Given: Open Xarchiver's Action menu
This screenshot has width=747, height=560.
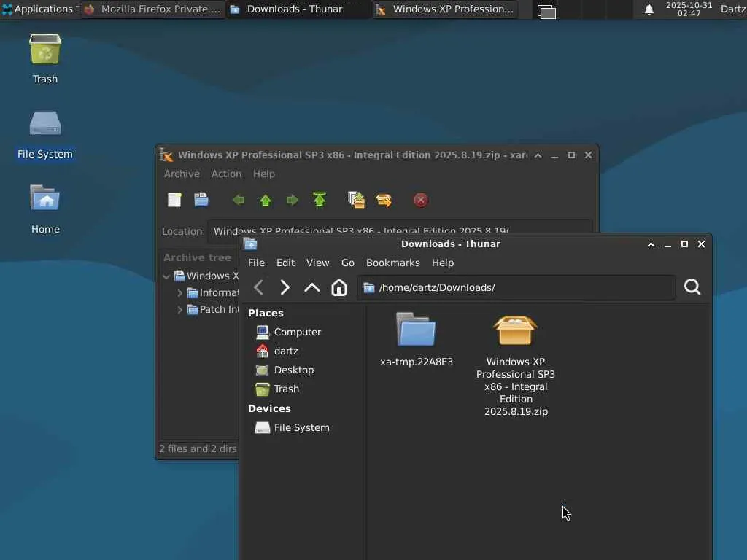Looking at the screenshot, I should tap(226, 174).
